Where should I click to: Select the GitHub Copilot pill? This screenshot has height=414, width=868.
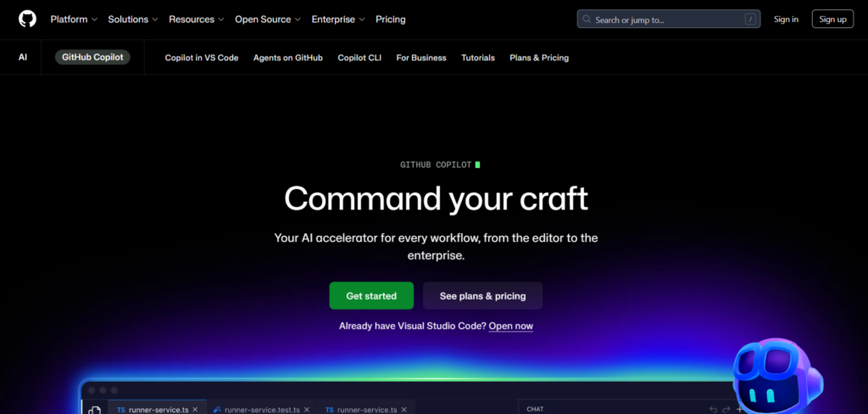pos(92,57)
